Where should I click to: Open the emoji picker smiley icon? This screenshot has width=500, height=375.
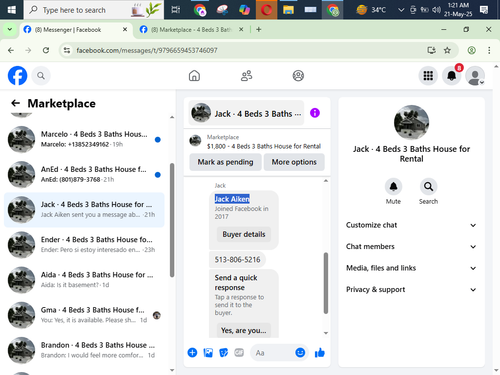coord(300,352)
